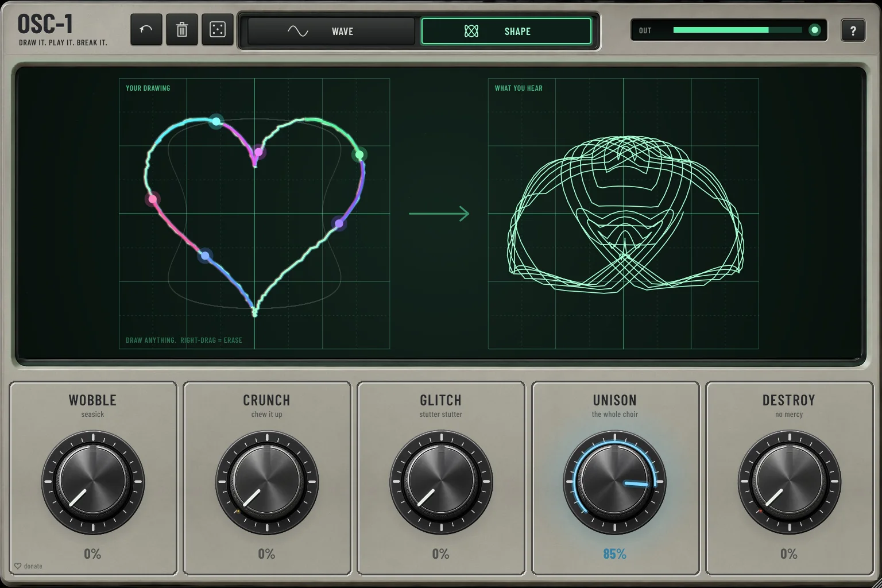The image size is (882, 588).
Task: Switch to the SHAPE tab
Action: point(506,31)
